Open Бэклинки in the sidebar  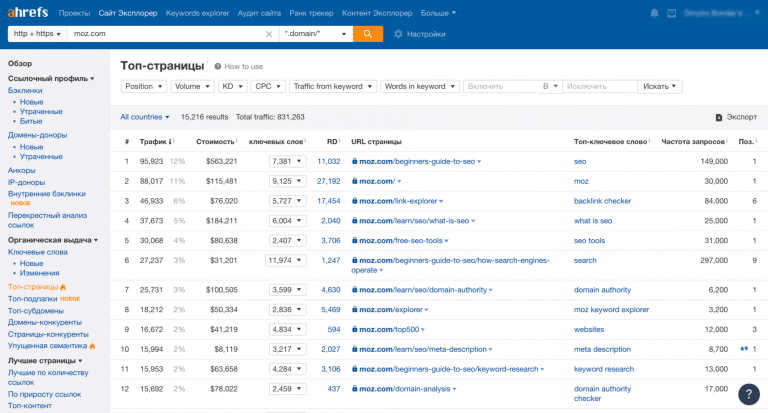coord(25,90)
